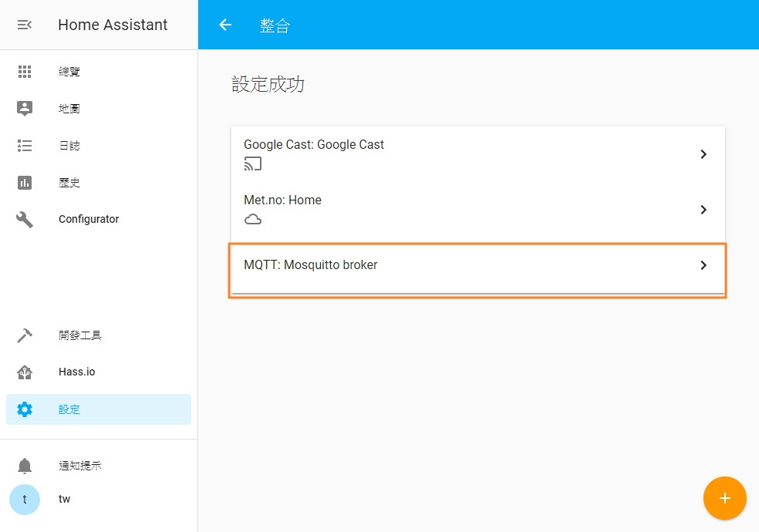The width and height of the screenshot is (759, 532).
Task: Select Hass.io in the sidebar
Action: tap(99, 372)
